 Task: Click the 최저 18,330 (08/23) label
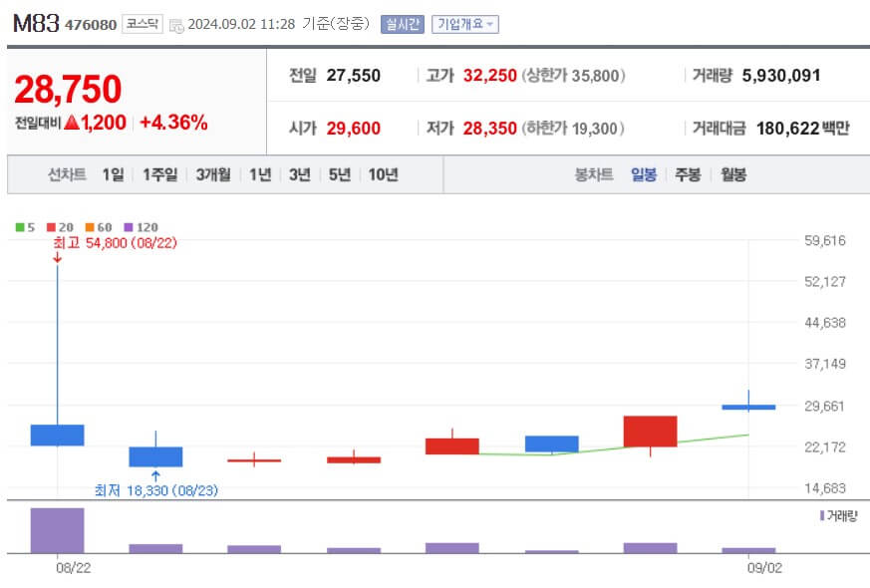pos(155,490)
